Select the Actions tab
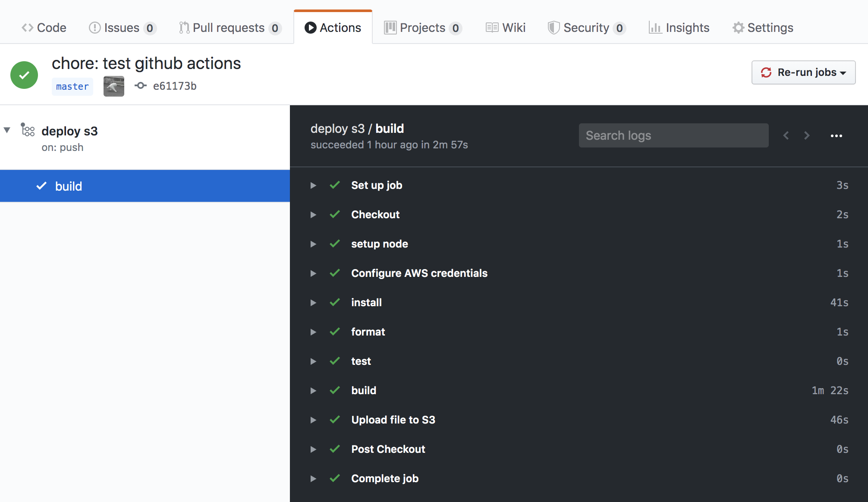The height and width of the screenshot is (502, 868). pyautogui.click(x=333, y=28)
